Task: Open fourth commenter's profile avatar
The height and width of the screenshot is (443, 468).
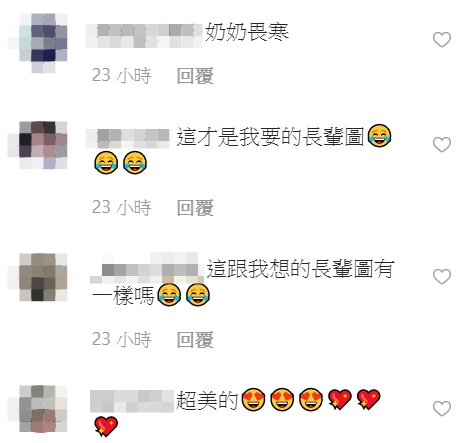Action: coord(38,409)
